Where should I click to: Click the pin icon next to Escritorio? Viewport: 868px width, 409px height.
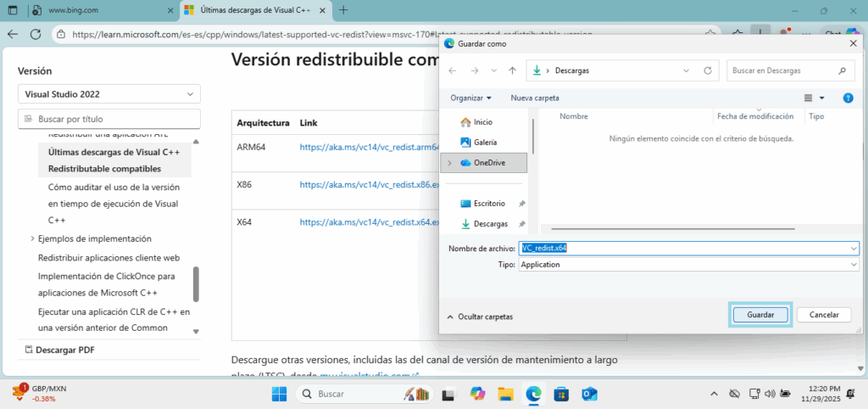click(521, 204)
